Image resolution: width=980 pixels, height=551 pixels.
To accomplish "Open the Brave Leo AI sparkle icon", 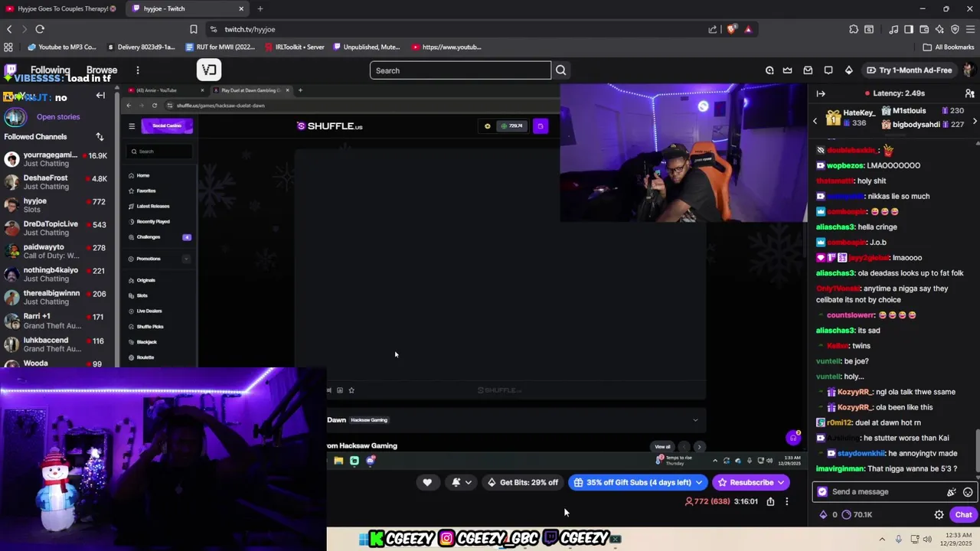I will pyautogui.click(x=939, y=29).
